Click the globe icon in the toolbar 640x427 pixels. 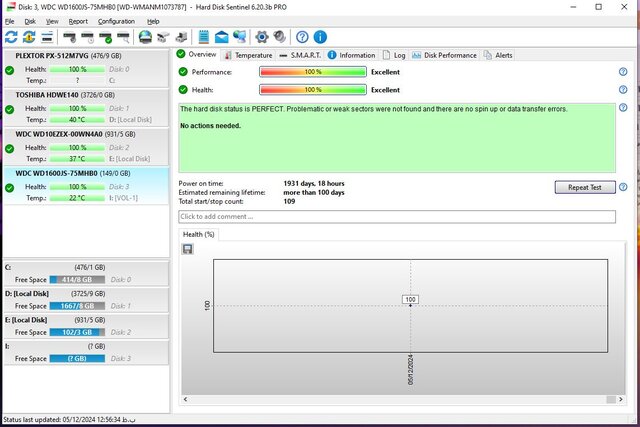146,37
